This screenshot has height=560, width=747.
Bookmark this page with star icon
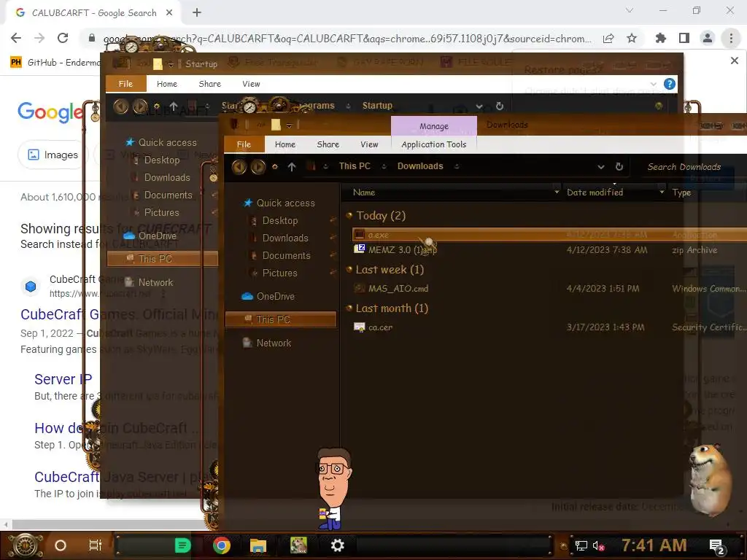tap(632, 38)
